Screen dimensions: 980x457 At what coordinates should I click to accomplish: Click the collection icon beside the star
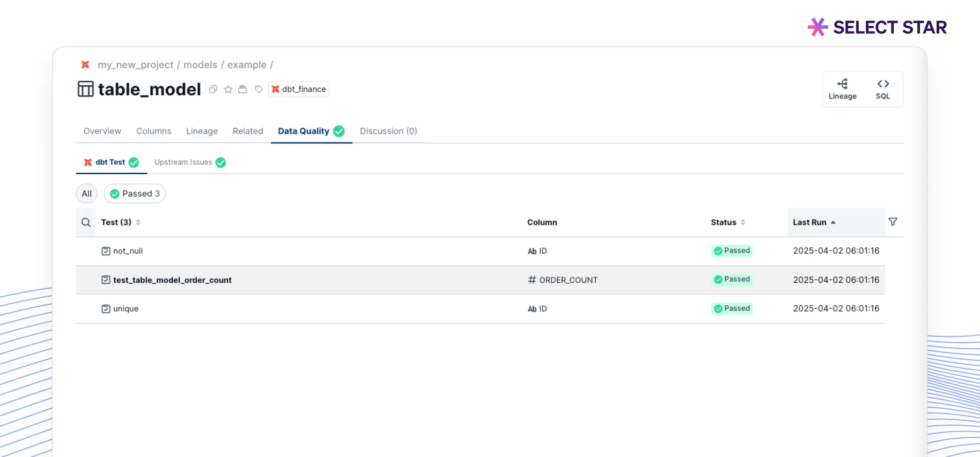click(x=243, y=89)
